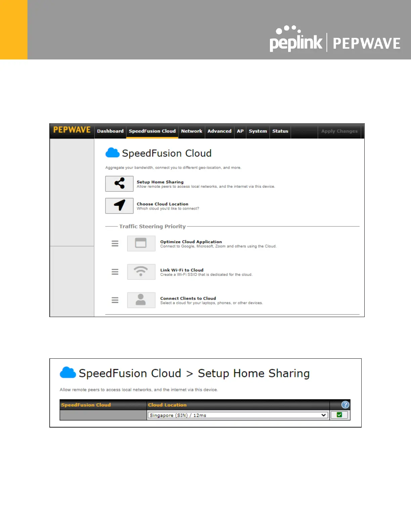Click the "Aggregate your bandwidth" description text
The image size is (411, 532).
click(173, 168)
